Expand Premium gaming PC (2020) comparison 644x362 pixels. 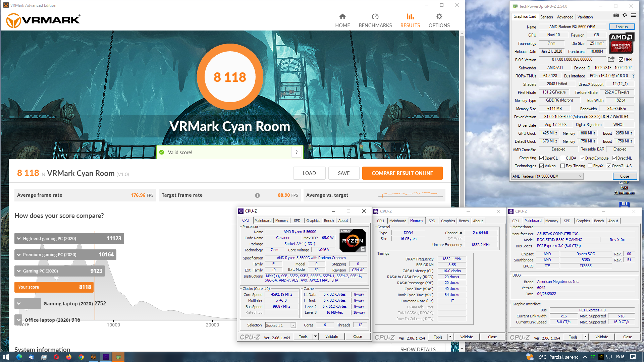pos(65,255)
